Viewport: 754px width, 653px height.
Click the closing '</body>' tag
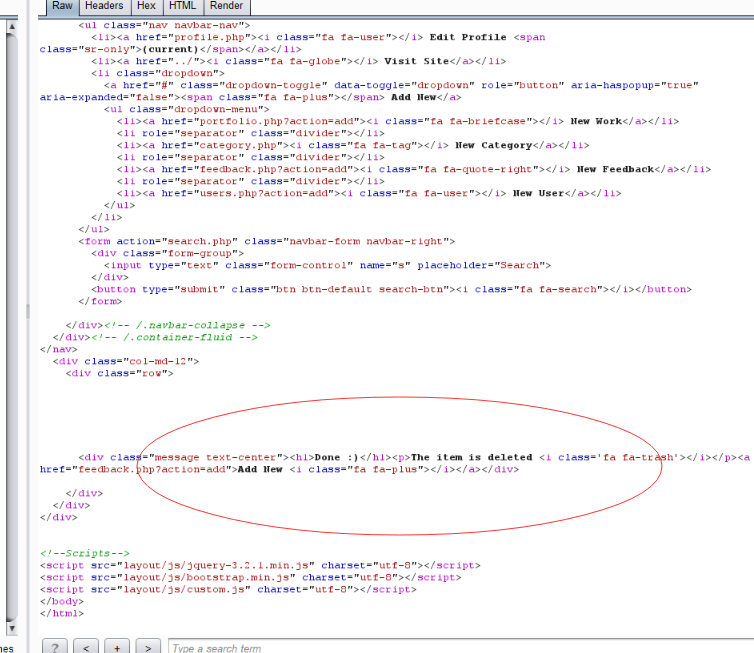click(x=62, y=602)
